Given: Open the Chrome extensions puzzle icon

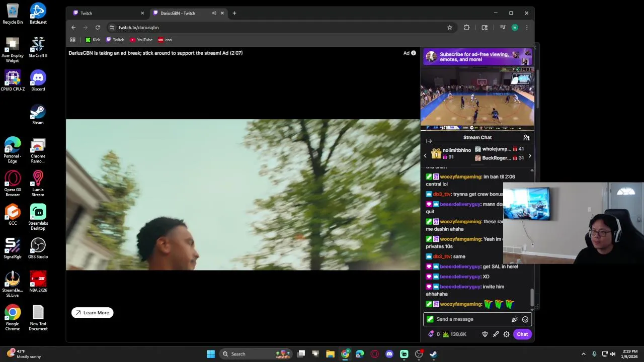Looking at the screenshot, I should tap(467, 28).
